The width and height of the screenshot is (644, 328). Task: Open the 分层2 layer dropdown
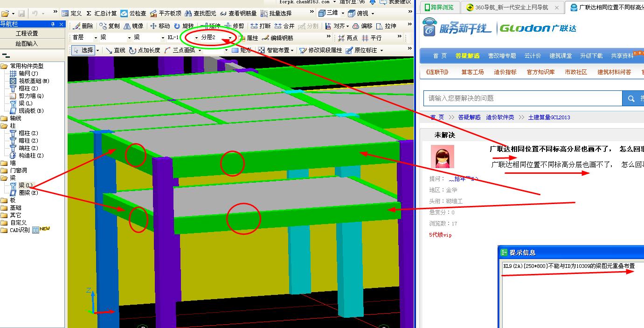coord(230,38)
